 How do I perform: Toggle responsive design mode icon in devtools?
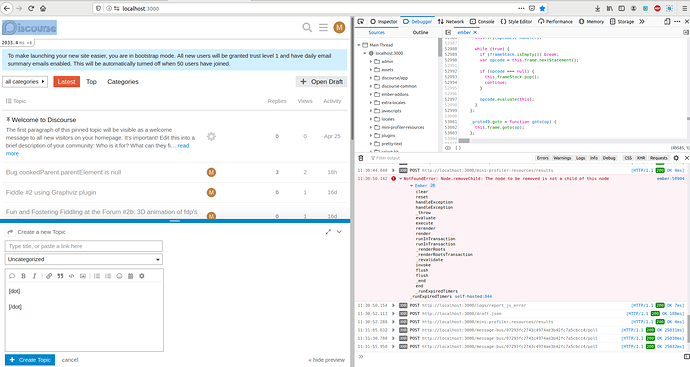point(667,21)
